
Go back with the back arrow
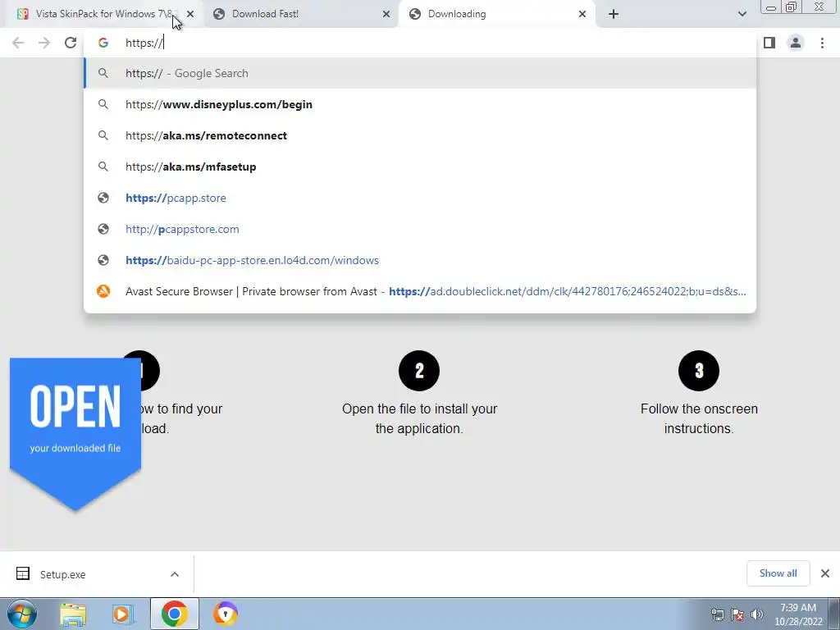point(18,43)
